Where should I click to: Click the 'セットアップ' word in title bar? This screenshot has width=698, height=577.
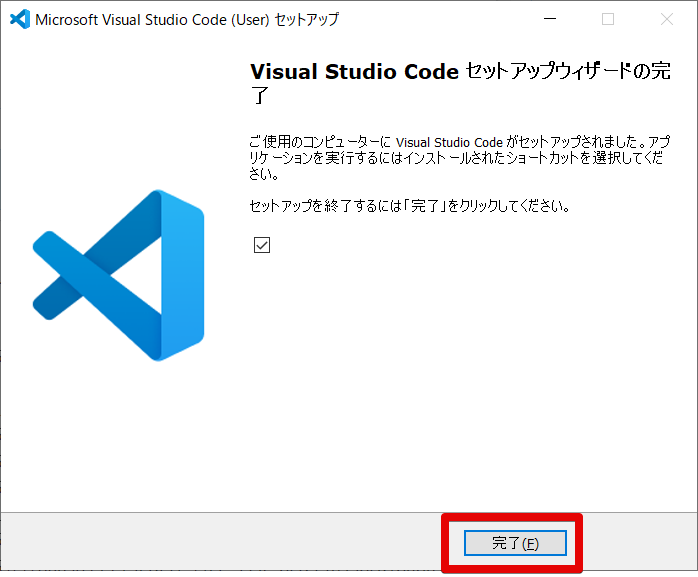click(306, 19)
